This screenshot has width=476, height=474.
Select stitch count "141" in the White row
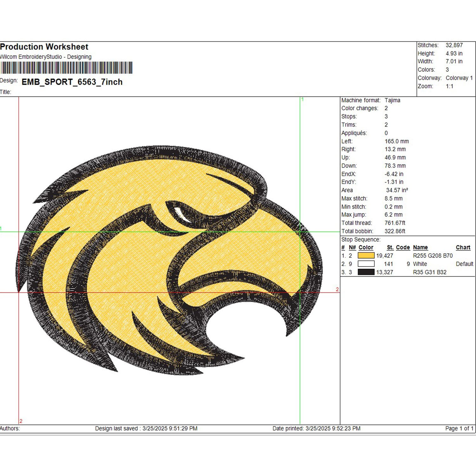(x=388, y=264)
